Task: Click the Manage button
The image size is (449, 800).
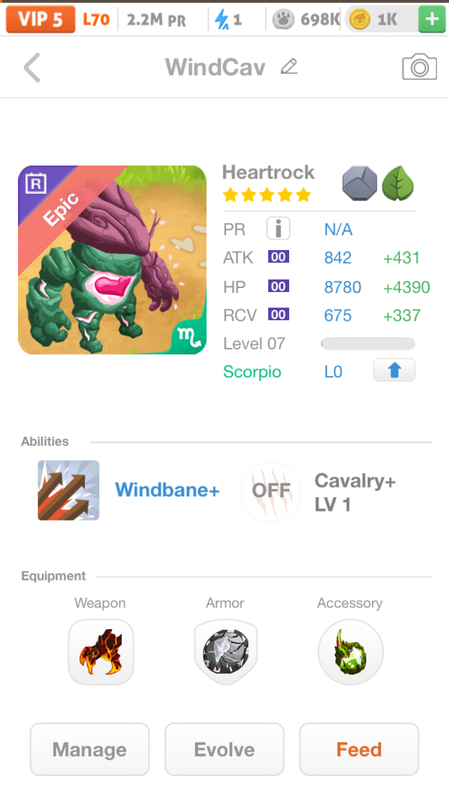Action: pyautogui.click(x=90, y=749)
